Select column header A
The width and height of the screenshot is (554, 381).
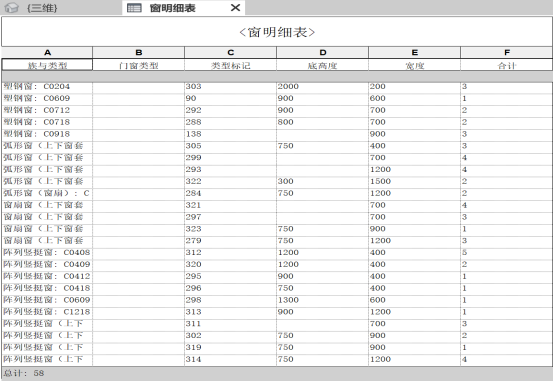pyautogui.click(x=47, y=53)
